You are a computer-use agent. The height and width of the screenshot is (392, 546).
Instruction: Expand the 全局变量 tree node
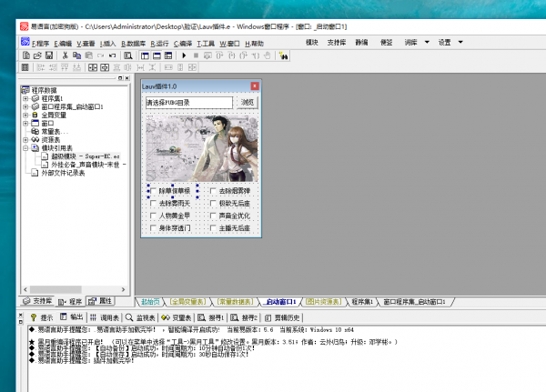tap(25, 115)
